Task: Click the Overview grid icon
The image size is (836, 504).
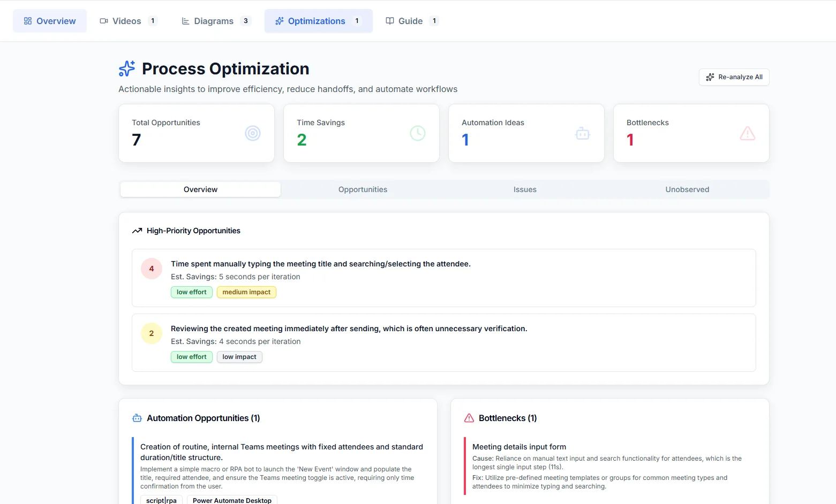Action: click(27, 20)
